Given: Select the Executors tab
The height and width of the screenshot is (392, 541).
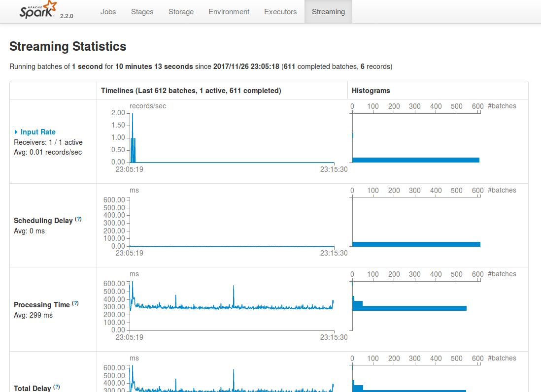Looking at the screenshot, I should click(x=280, y=12).
